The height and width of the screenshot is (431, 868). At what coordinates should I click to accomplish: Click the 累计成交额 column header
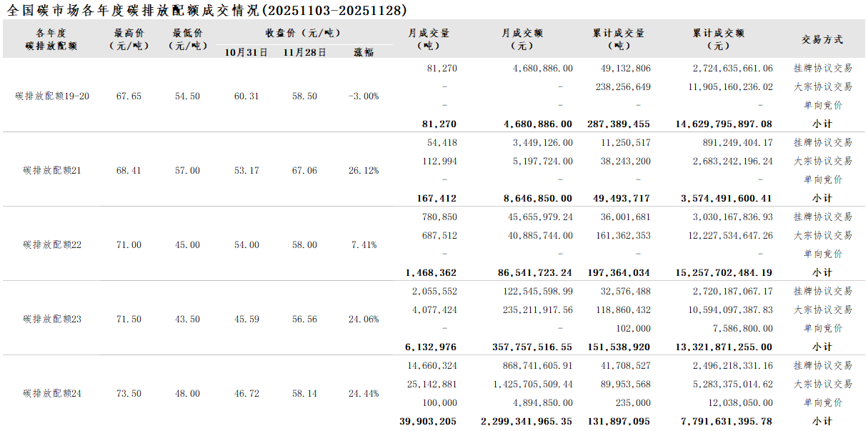[x=719, y=39]
